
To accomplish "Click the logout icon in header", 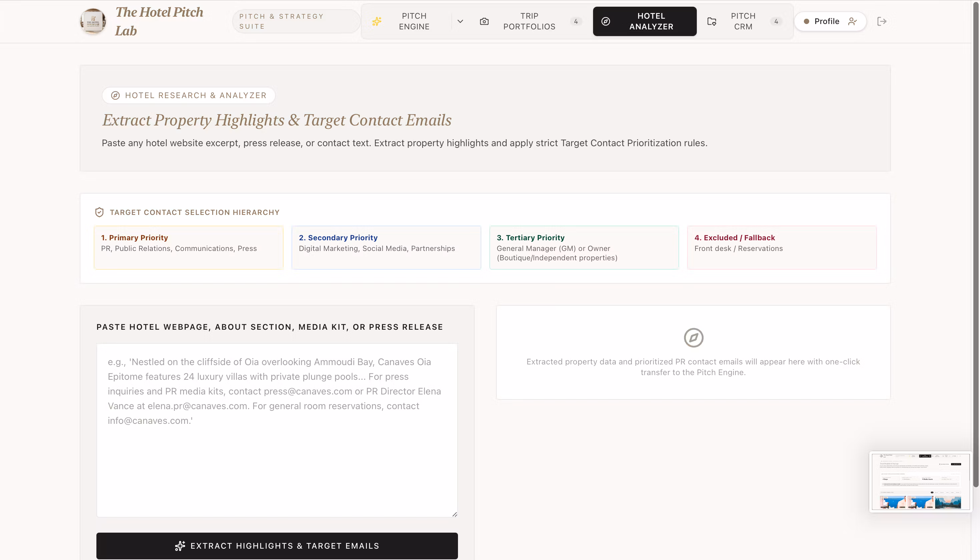I will click(882, 21).
